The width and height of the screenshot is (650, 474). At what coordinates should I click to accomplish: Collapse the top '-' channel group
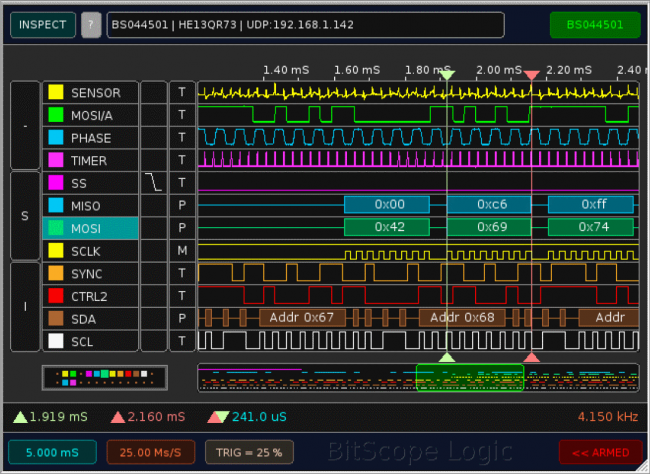coord(24,126)
